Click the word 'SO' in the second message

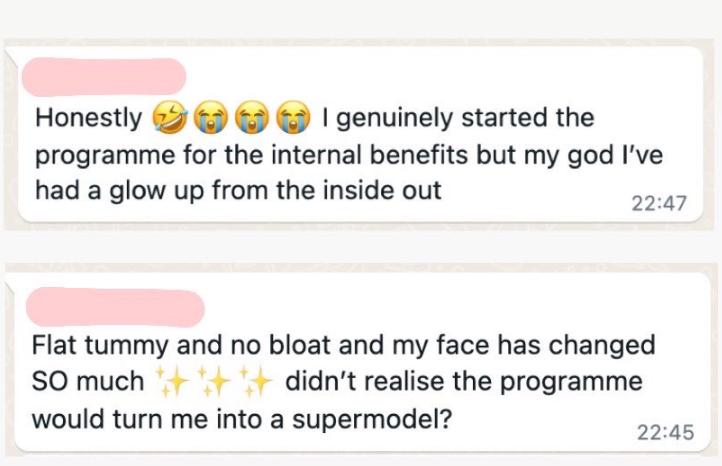click(50, 382)
